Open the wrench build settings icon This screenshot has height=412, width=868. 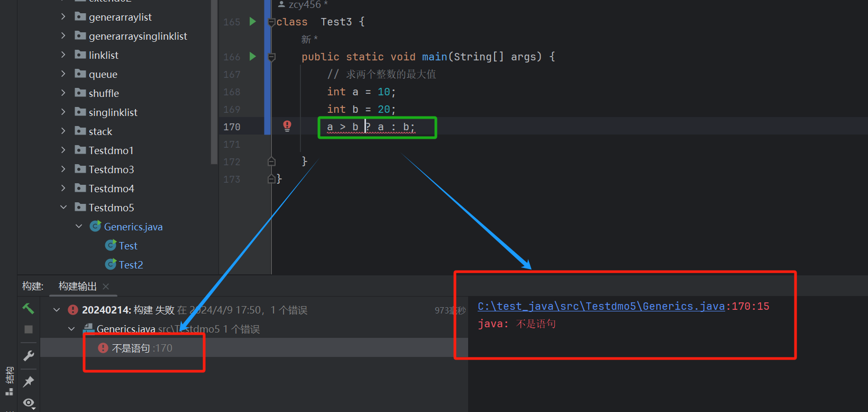(x=29, y=355)
